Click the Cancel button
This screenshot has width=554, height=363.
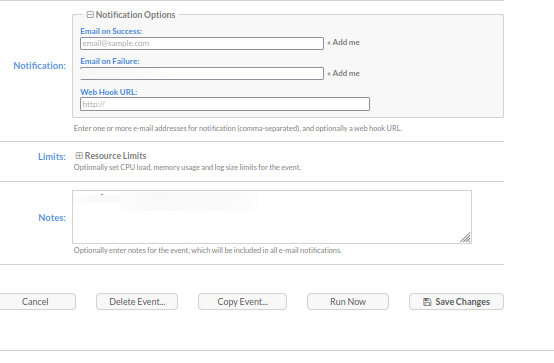tap(35, 301)
